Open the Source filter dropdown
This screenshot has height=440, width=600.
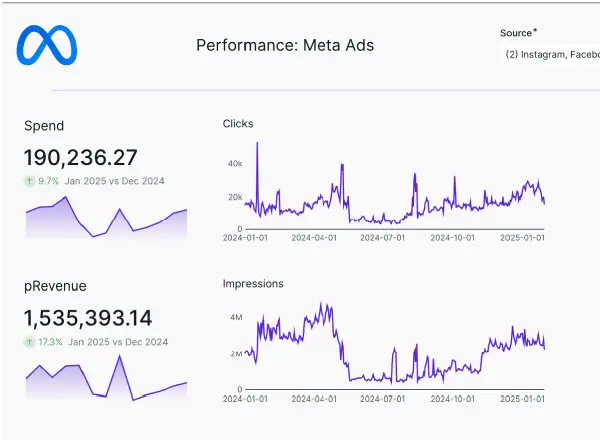pos(551,54)
